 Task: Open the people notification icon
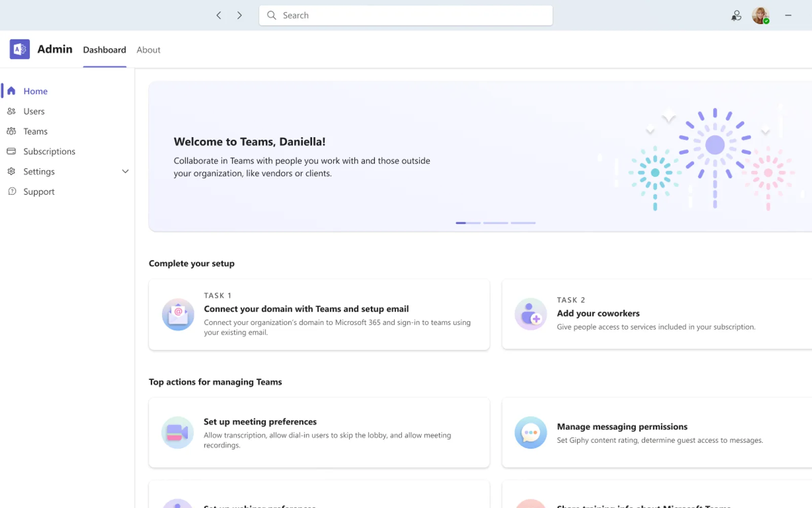point(736,16)
